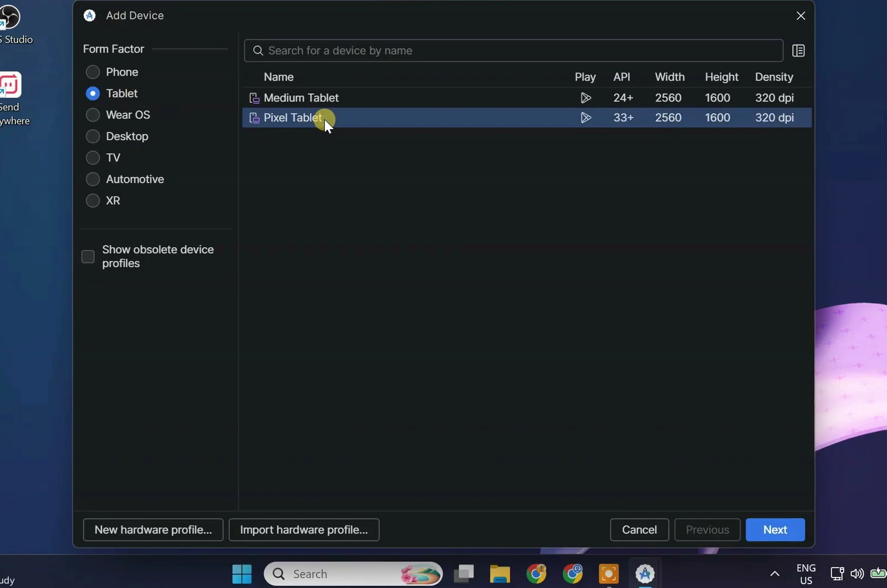Close the Add Device dialog
The image size is (887, 588).
(801, 16)
